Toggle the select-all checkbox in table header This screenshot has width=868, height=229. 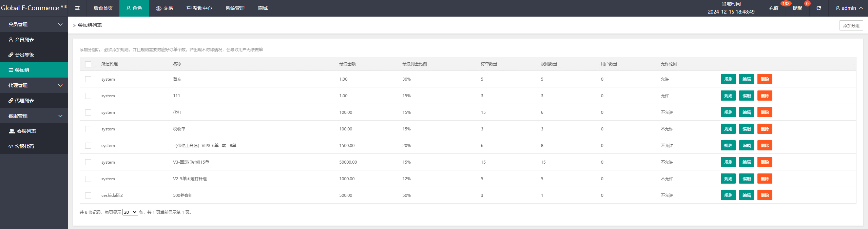pos(88,64)
